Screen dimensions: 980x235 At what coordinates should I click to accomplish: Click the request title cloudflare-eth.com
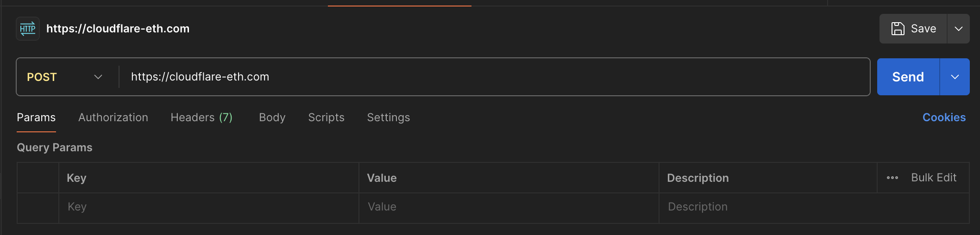click(x=118, y=29)
